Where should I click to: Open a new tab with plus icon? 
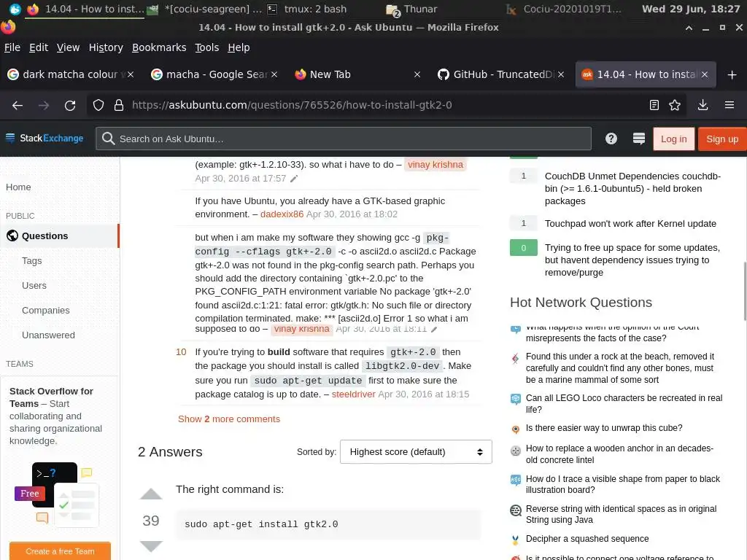pos(732,75)
